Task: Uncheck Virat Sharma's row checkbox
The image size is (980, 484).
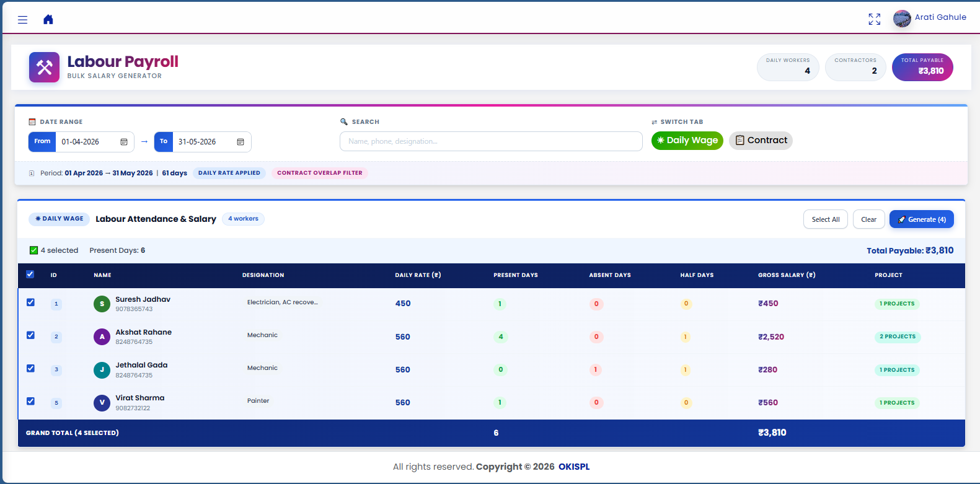Action: pyautogui.click(x=30, y=401)
